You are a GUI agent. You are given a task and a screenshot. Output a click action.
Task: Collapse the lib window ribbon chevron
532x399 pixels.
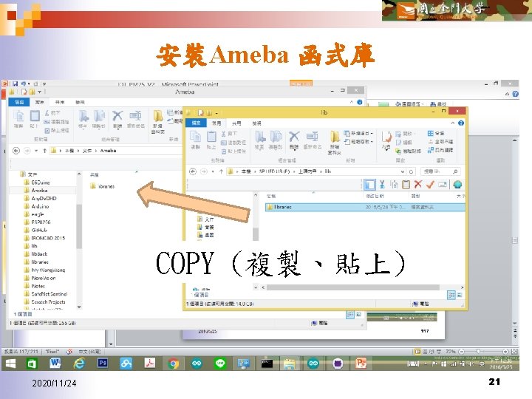(x=453, y=123)
